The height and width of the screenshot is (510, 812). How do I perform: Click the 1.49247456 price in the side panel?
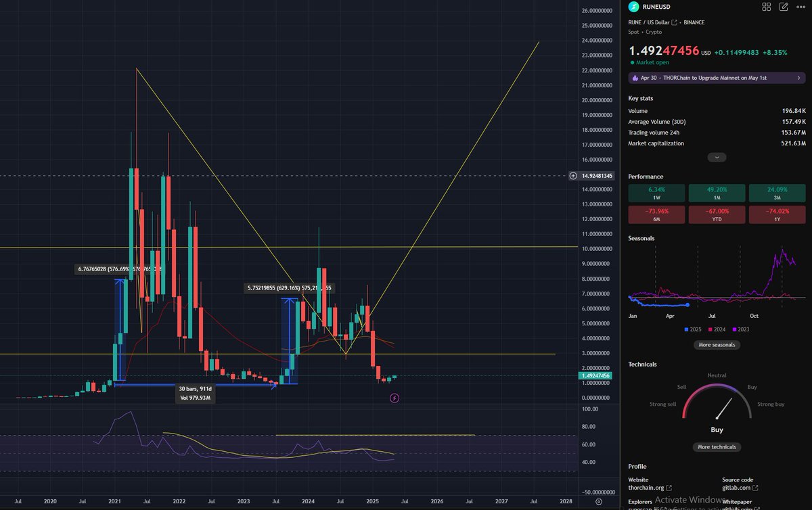663,50
